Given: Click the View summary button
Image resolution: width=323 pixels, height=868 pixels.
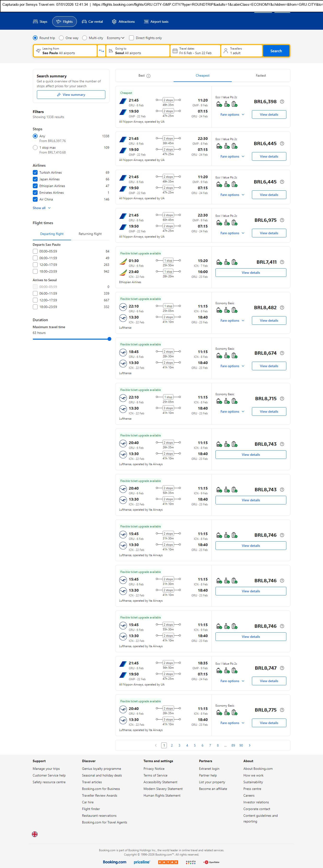Looking at the screenshot, I should point(71,95).
